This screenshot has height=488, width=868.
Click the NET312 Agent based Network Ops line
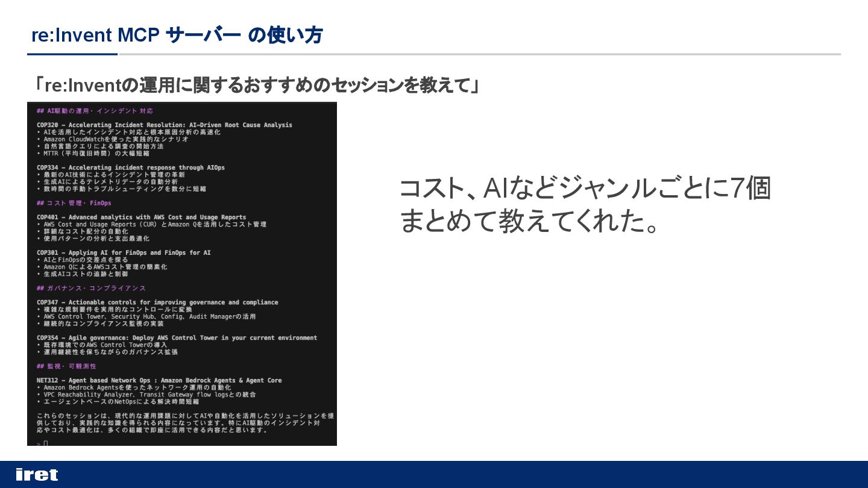159,380
